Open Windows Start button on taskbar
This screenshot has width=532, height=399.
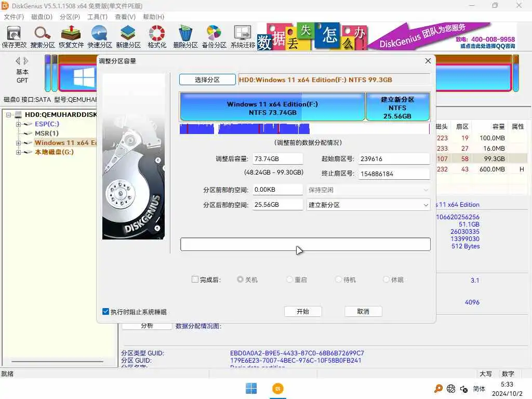[251, 389]
